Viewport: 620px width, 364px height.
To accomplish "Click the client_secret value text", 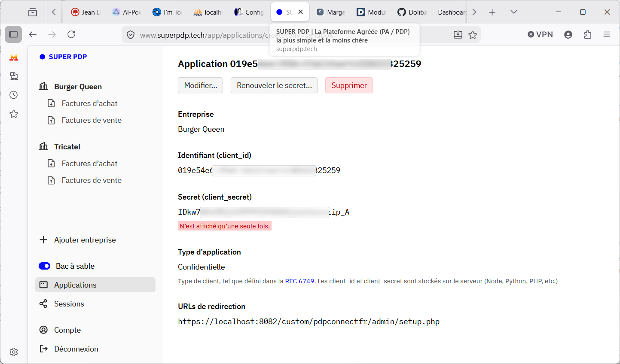I will (x=263, y=212).
